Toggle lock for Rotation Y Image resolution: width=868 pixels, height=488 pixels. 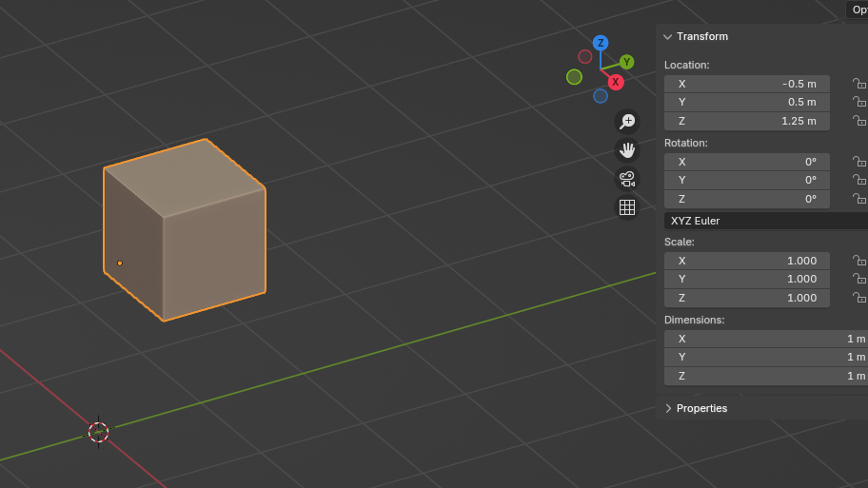tap(858, 181)
